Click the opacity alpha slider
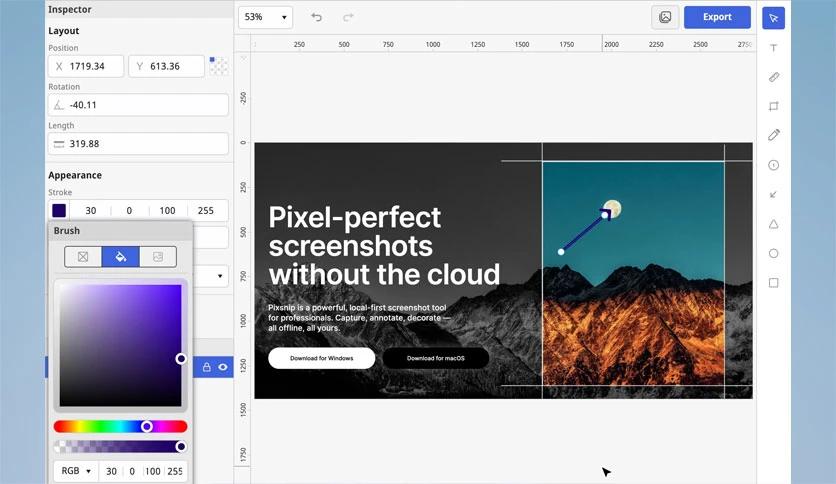The image size is (836, 484). click(120, 447)
